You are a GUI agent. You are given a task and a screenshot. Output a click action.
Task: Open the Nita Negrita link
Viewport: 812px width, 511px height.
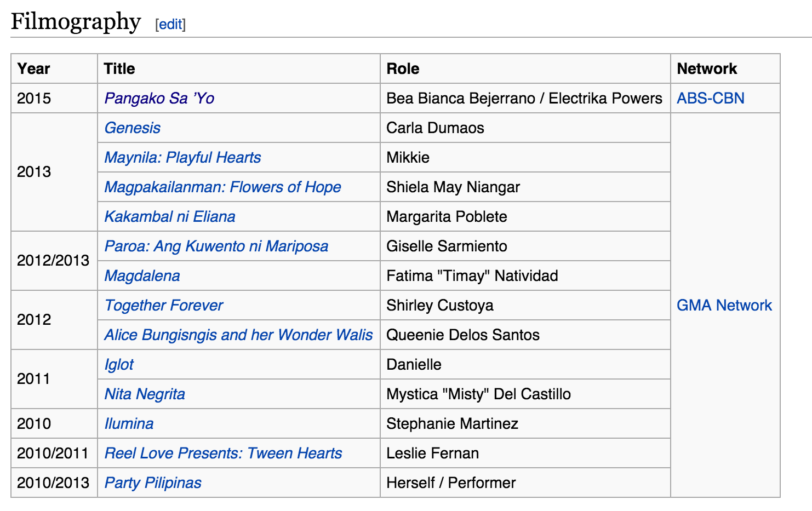click(x=145, y=394)
